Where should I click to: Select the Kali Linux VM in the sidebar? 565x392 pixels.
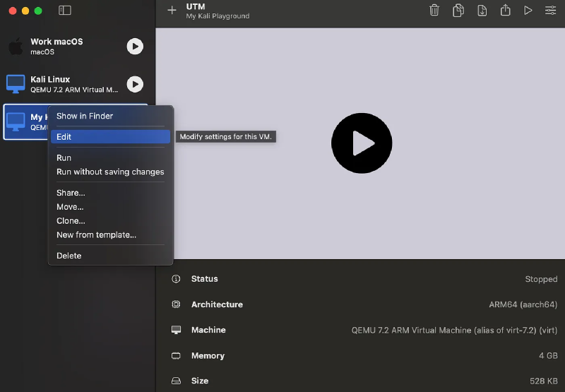[x=64, y=84]
